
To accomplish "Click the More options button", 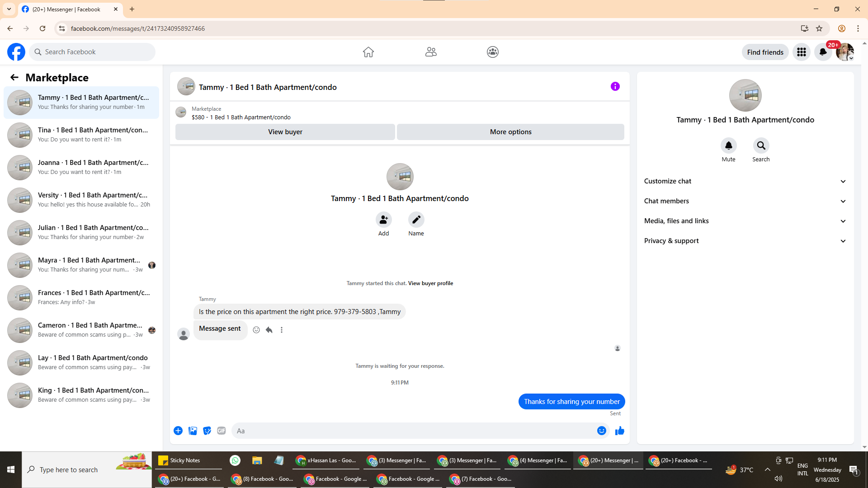I will pos(510,132).
